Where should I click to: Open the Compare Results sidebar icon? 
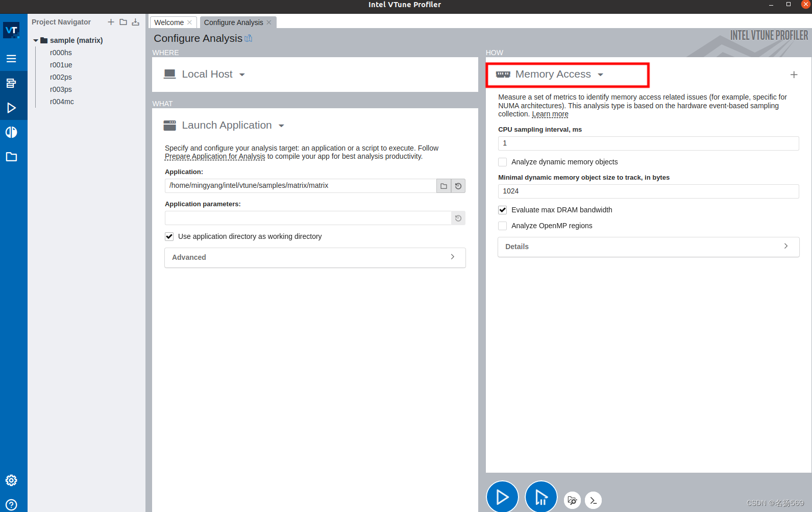11,132
